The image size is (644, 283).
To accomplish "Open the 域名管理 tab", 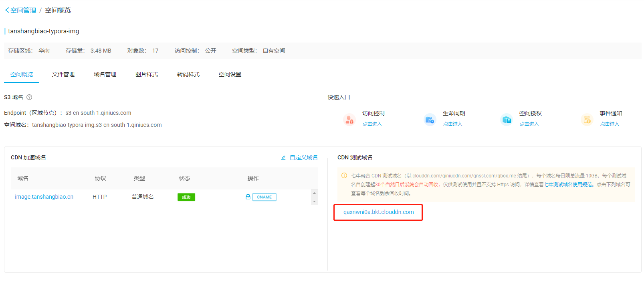I will coord(105,74).
